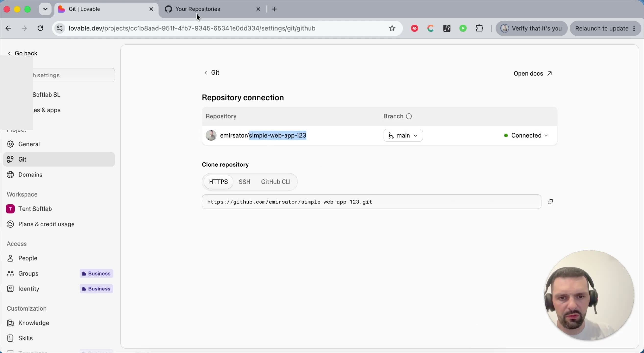Click the Knowledge books icon
This screenshot has height=353, width=644.
(10, 323)
